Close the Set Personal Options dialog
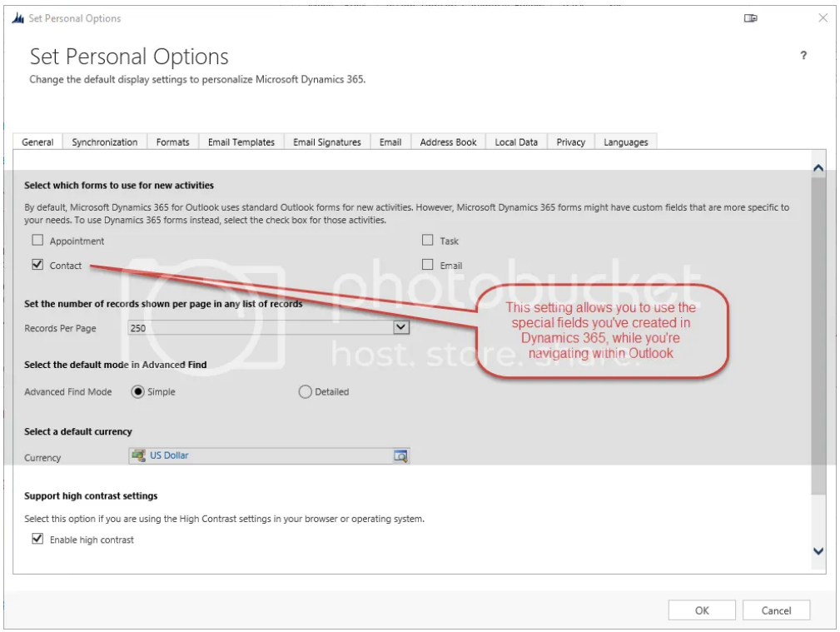 click(x=823, y=17)
